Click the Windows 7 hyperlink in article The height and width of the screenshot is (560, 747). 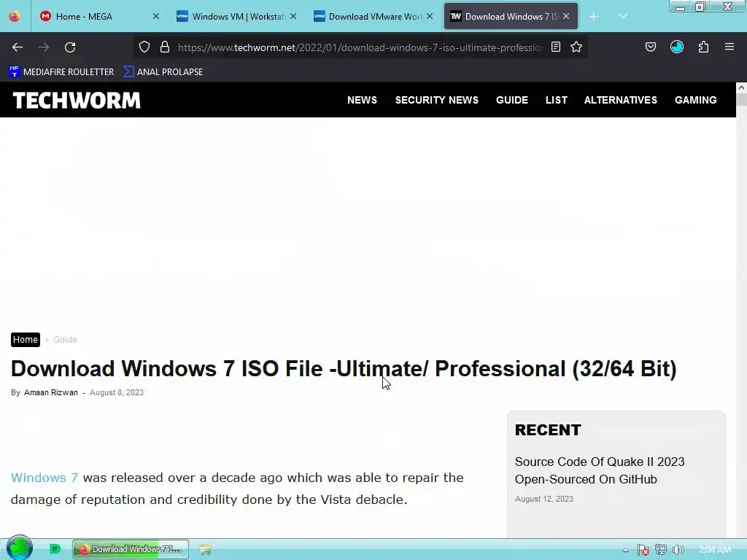click(x=44, y=478)
